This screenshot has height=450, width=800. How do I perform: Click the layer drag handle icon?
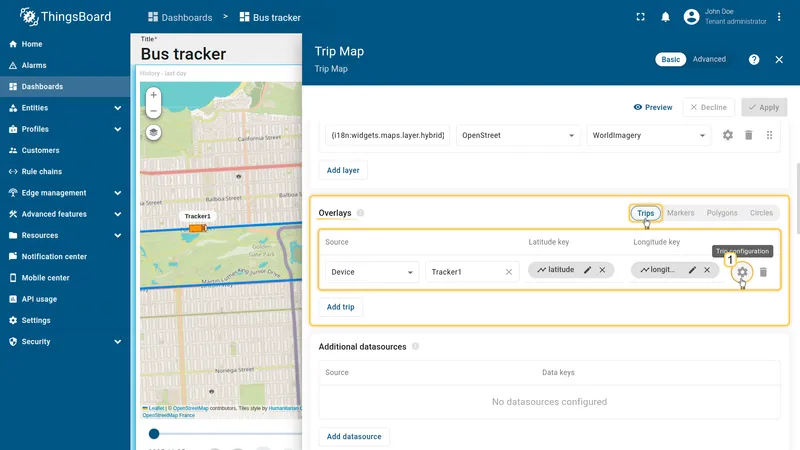coord(769,135)
